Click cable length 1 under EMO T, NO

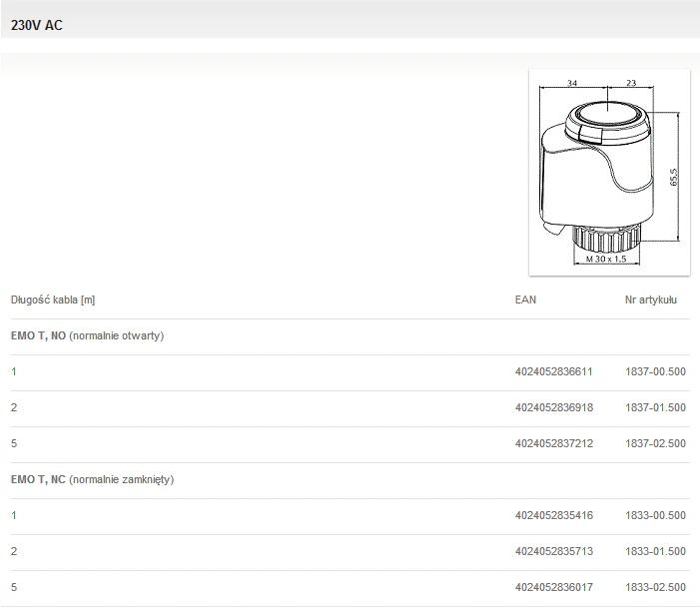(x=14, y=371)
